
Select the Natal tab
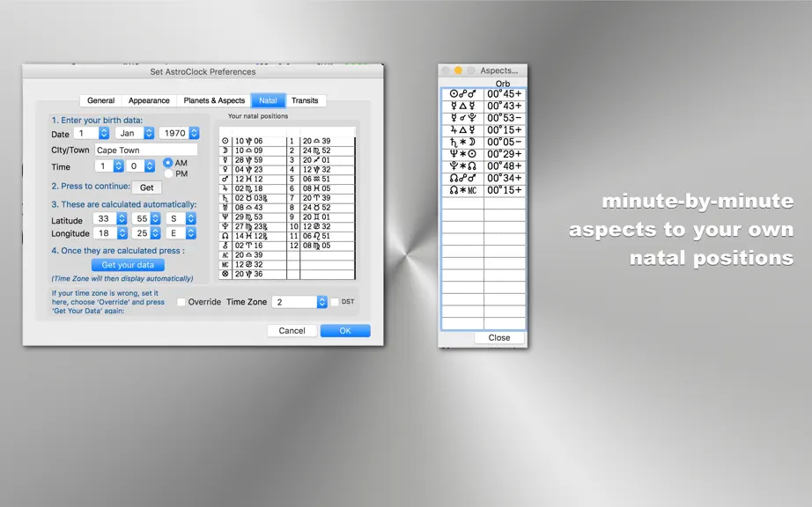click(x=268, y=100)
